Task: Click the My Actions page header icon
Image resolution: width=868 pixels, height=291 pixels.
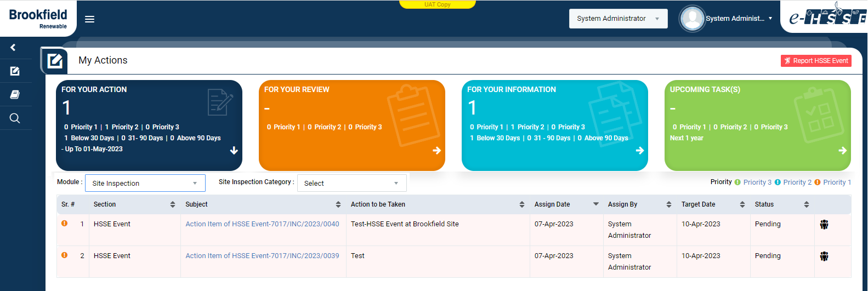Action: pyautogui.click(x=55, y=60)
